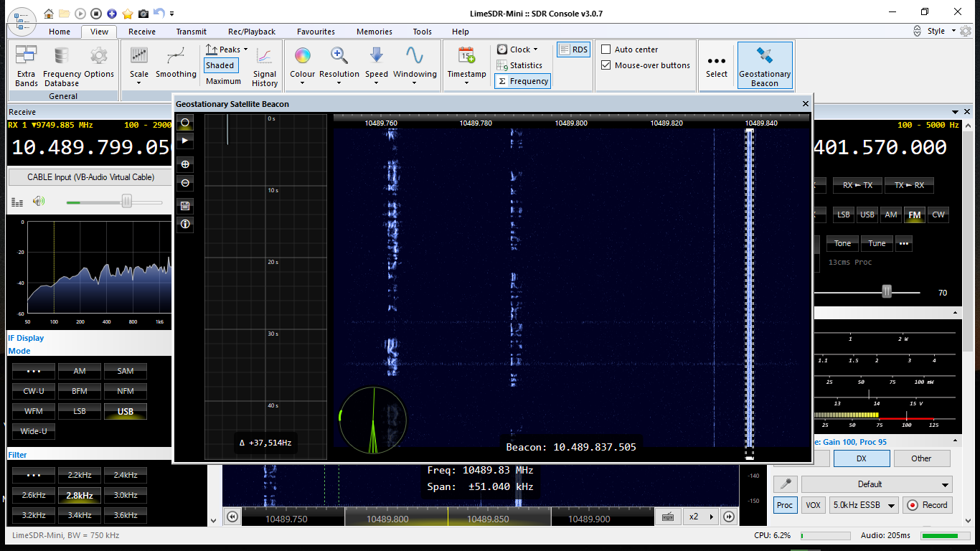The height and width of the screenshot is (551, 980).
Task: Open the Peaks dropdown
Action: [226, 50]
